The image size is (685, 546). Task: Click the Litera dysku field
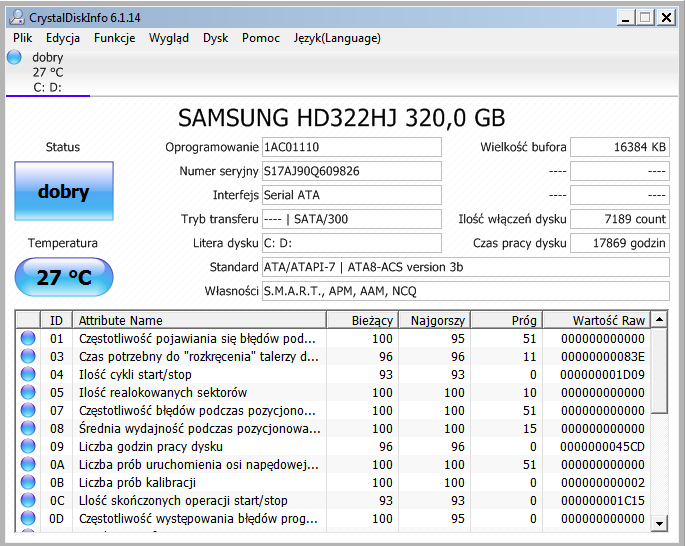352,243
